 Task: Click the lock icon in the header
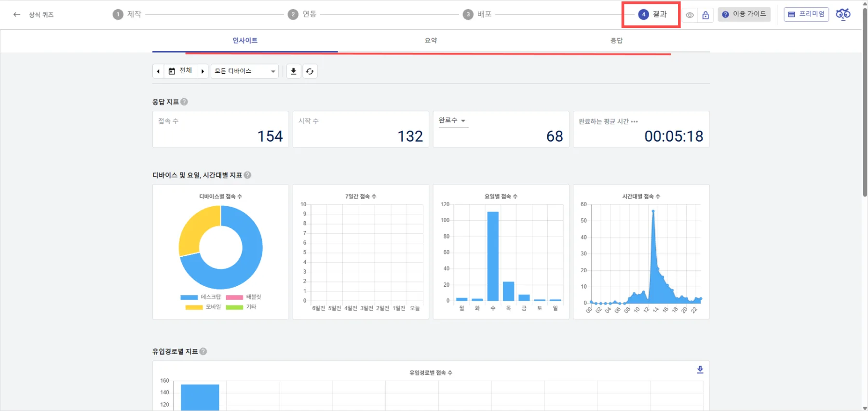point(705,15)
